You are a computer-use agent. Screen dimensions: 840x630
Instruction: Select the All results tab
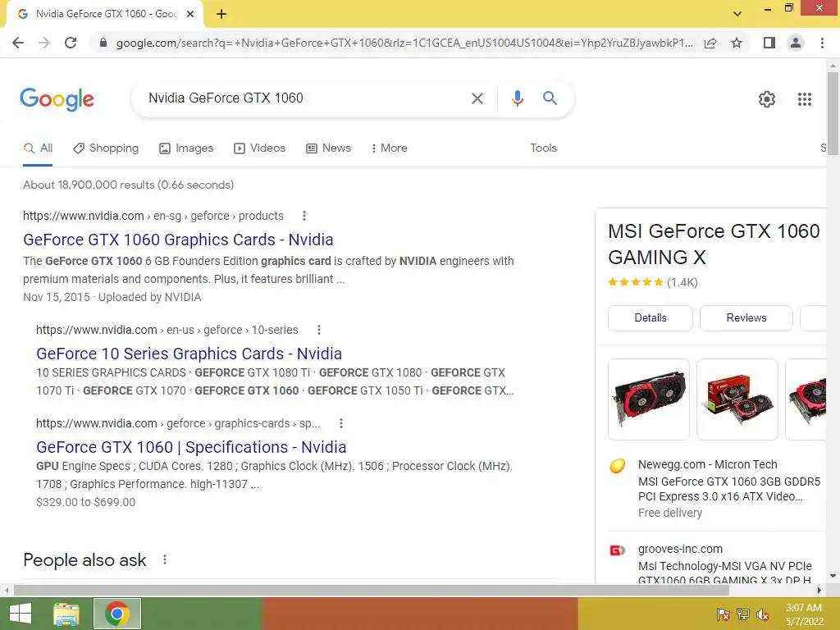pyautogui.click(x=38, y=148)
